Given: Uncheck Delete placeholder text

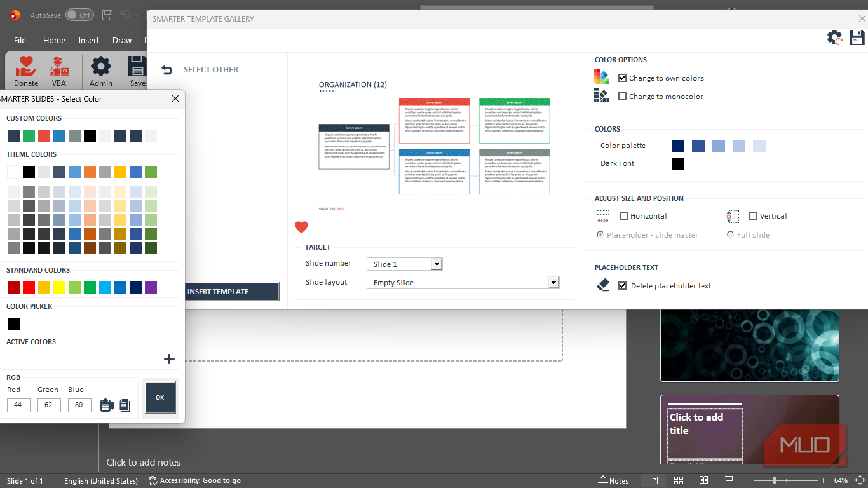Looking at the screenshot, I should coord(623,286).
